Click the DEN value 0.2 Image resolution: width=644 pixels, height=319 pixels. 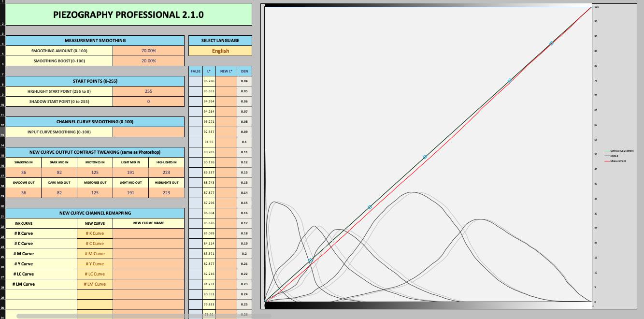244,254
